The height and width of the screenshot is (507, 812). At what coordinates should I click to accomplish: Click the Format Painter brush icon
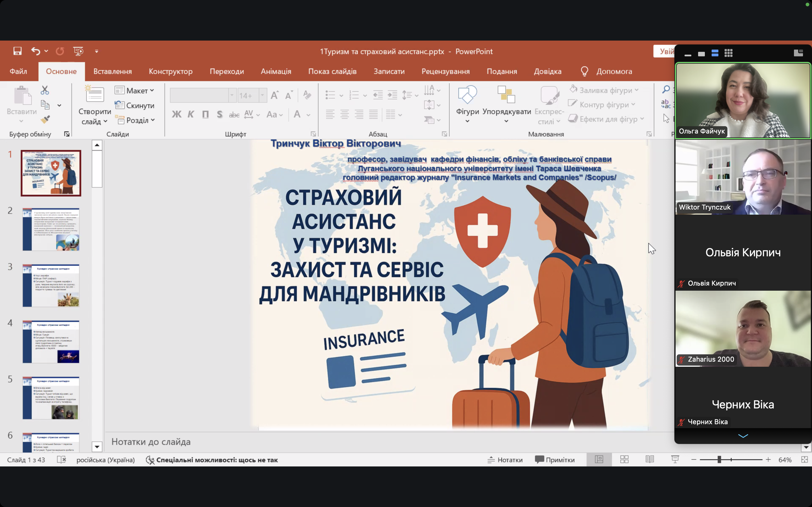pos(45,119)
